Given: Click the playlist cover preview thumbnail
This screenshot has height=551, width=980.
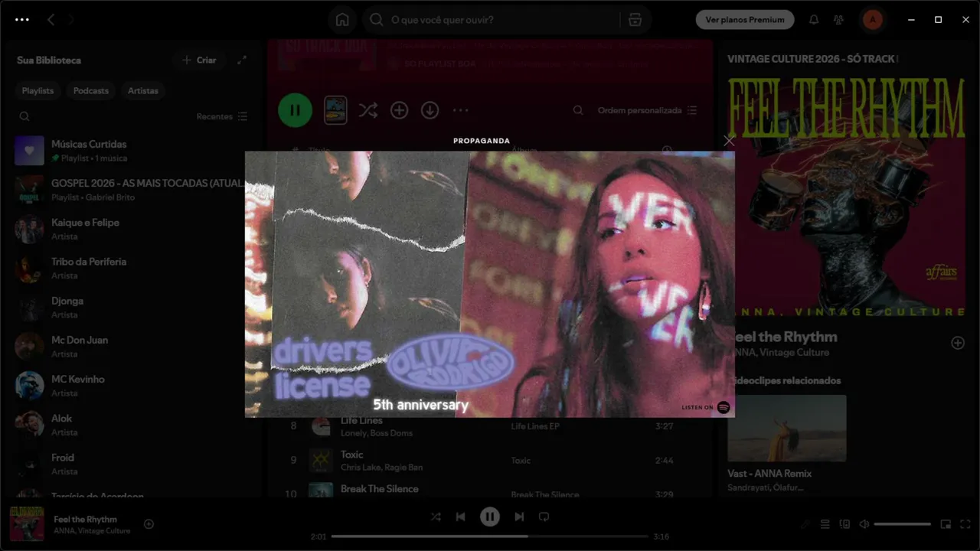Looking at the screenshot, I should point(335,110).
